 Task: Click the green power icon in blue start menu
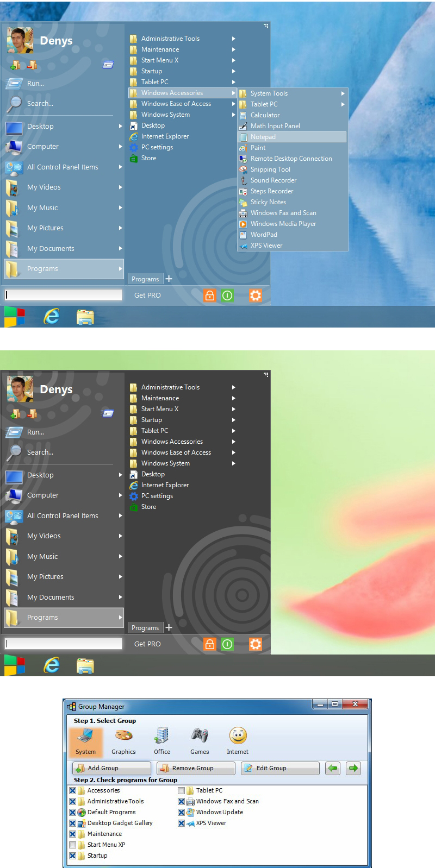point(227,295)
